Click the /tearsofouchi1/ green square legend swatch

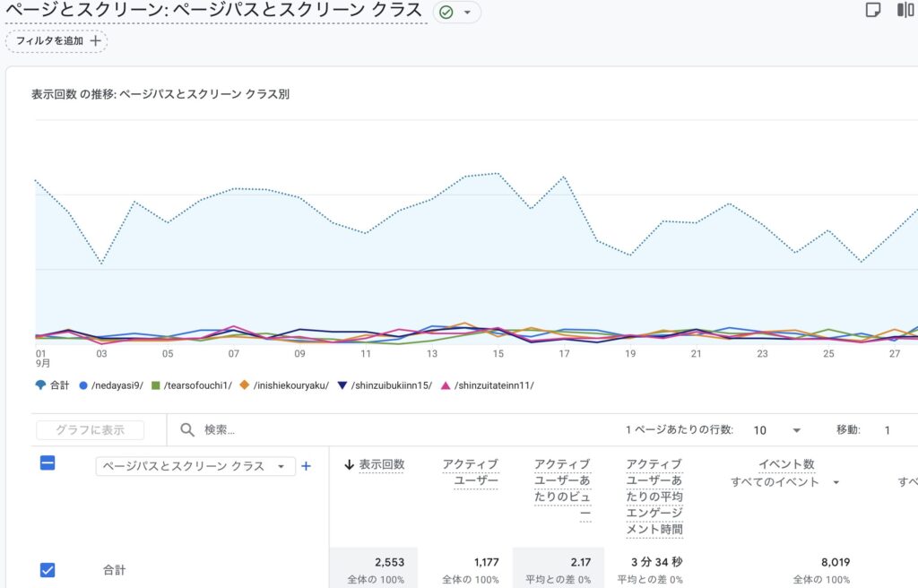pyautogui.click(x=155, y=385)
